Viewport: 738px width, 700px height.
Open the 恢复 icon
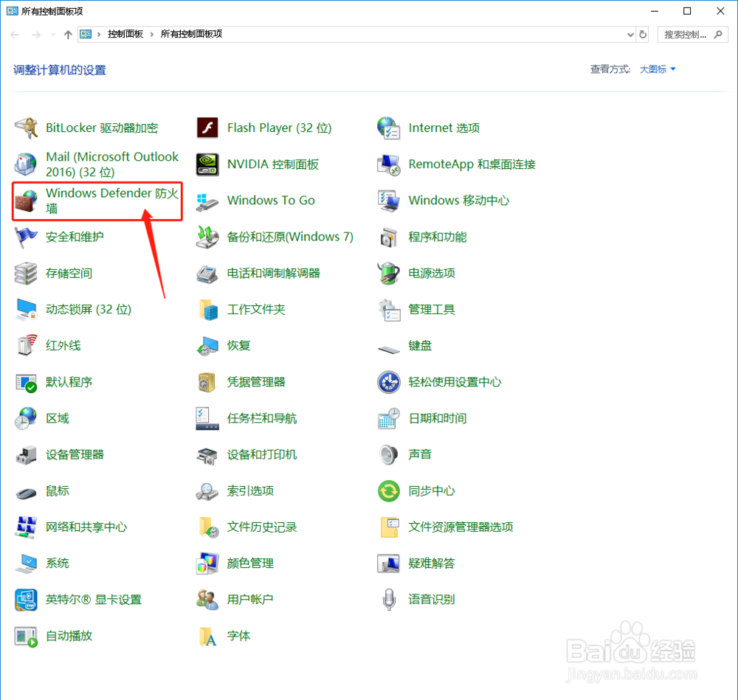207,346
